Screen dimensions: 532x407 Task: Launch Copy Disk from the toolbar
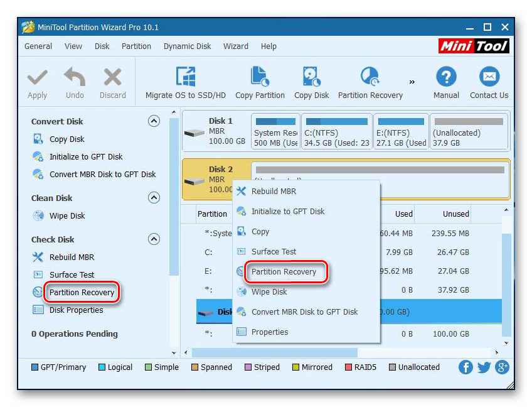tap(311, 78)
